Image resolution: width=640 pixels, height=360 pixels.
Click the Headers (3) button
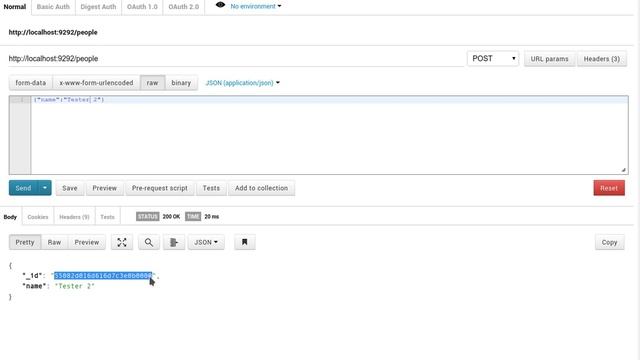pyautogui.click(x=602, y=59)
